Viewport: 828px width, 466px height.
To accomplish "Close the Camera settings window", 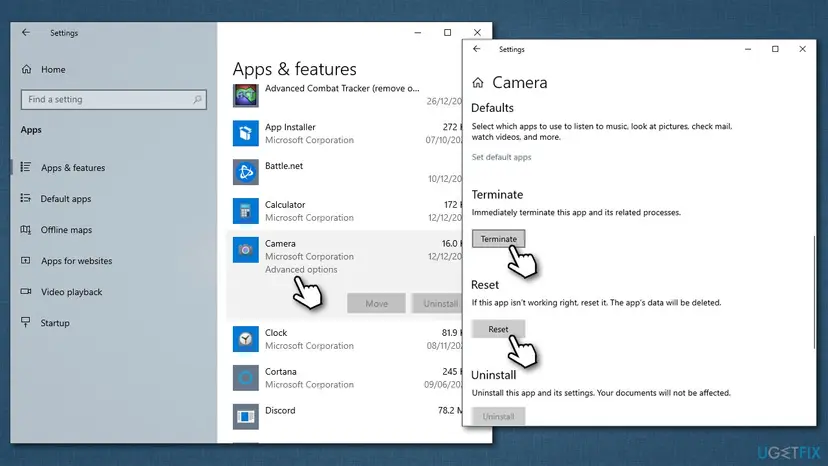I will point(803,49).
